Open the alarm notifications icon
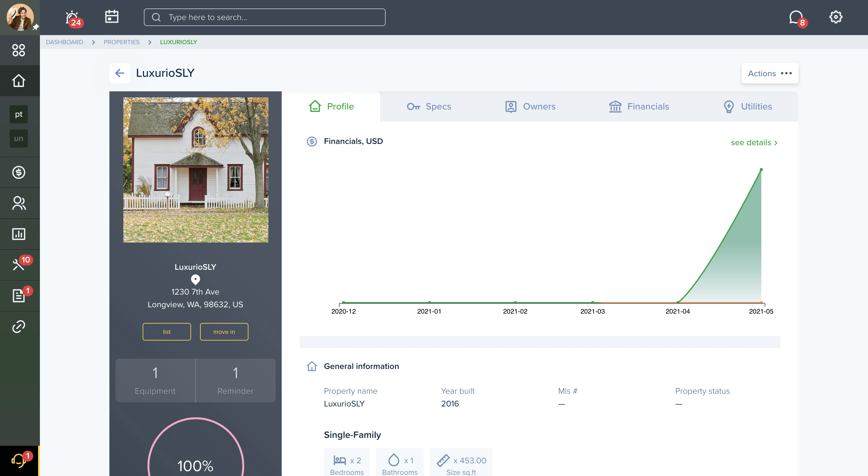This screenshot has width=868, height=476. click(72, 18)
